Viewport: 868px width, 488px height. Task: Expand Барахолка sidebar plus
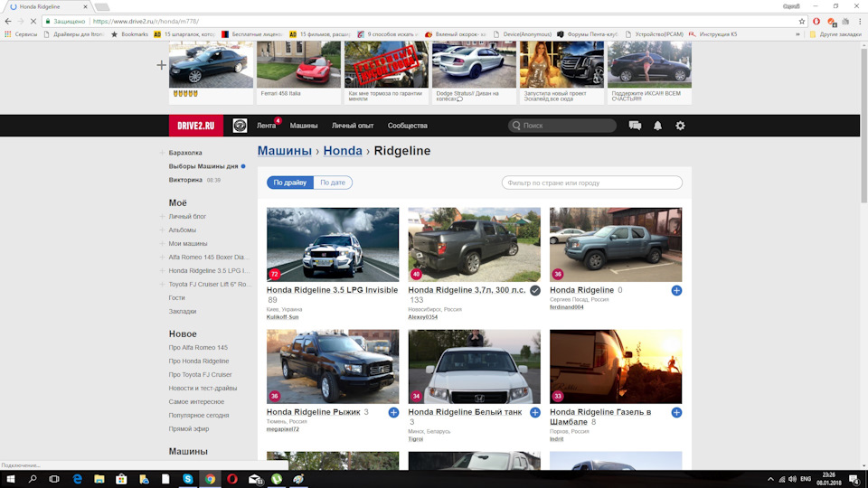click(162, 153)
